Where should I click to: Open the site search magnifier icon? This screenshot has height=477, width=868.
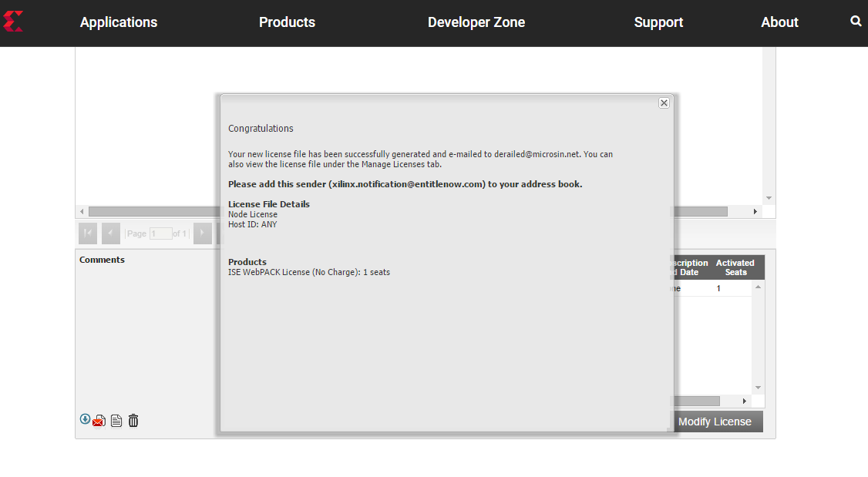tap(855, 21)
